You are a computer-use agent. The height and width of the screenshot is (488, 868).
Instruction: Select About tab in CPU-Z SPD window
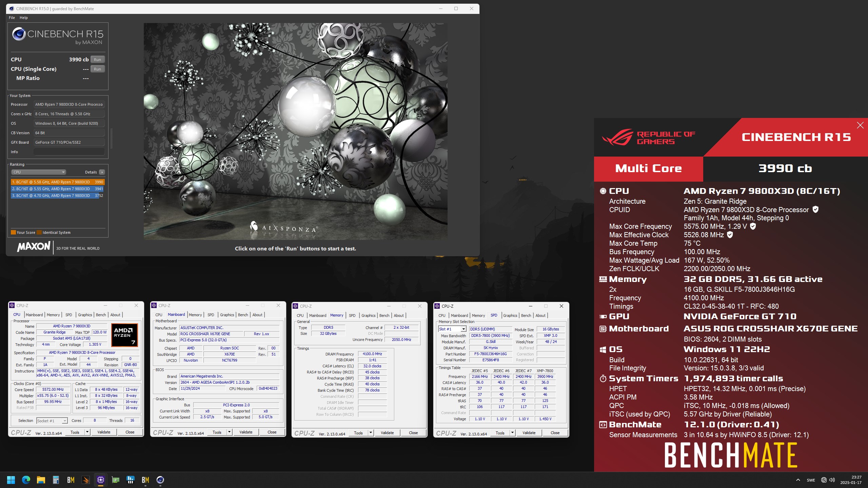(540, 316)
